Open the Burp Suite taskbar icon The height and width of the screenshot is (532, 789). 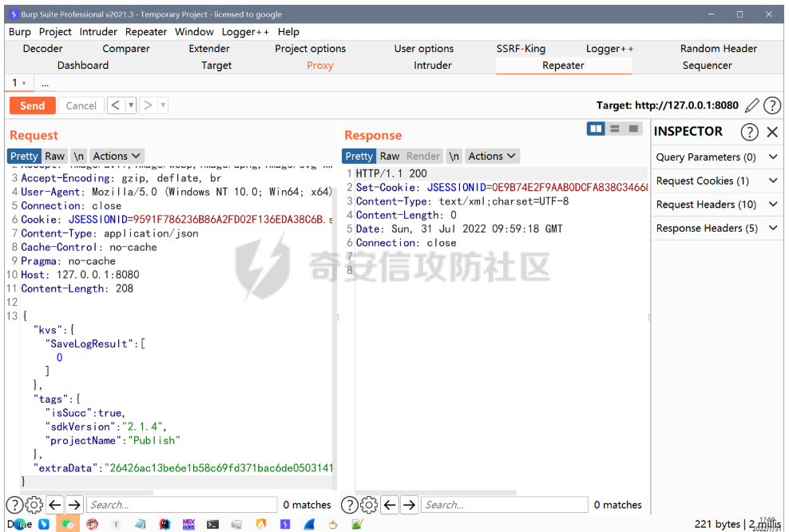click(x=285, y=524)
